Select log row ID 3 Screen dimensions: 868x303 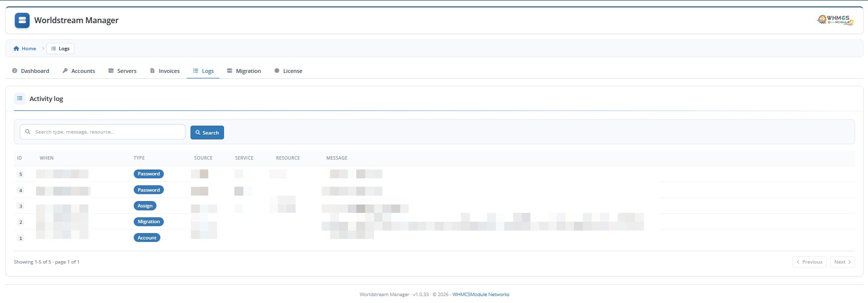(21, 206)
